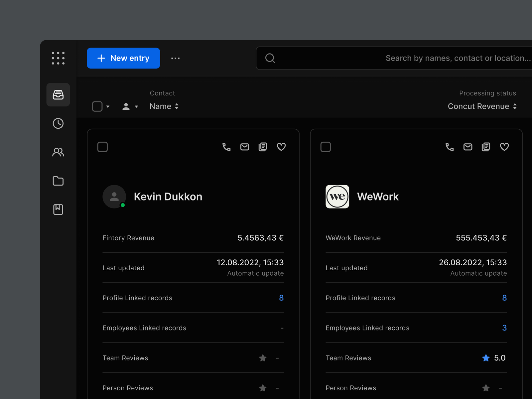532x399 pixels.
Task: Click the Fintory Revenue label
Action: tap(128, 238)
